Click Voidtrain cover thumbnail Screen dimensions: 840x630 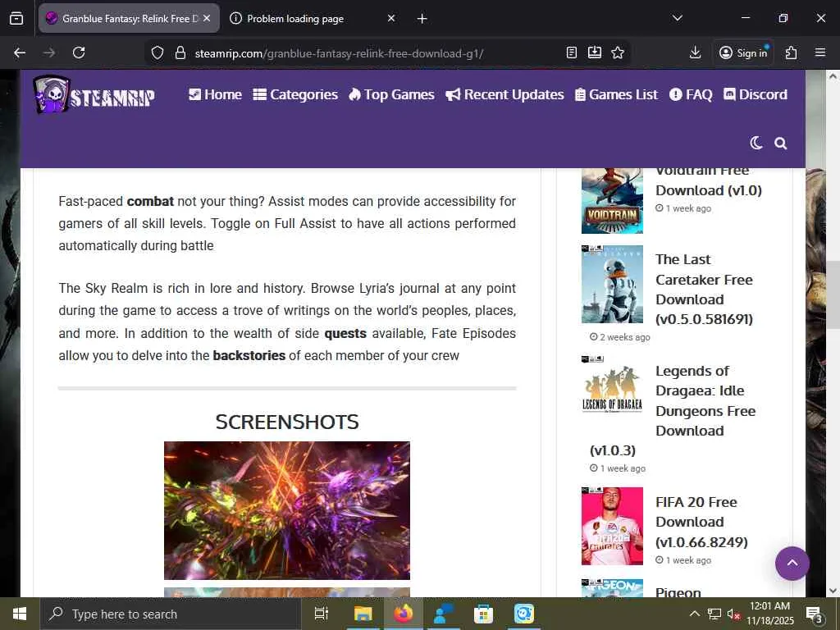pyautogui.click(x=612, y=201)
